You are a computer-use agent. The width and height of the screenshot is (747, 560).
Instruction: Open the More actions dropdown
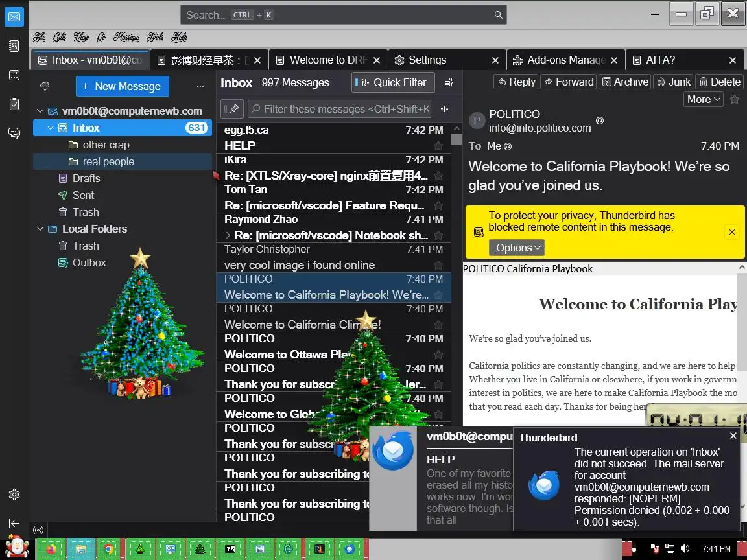(x=703, y=99)
